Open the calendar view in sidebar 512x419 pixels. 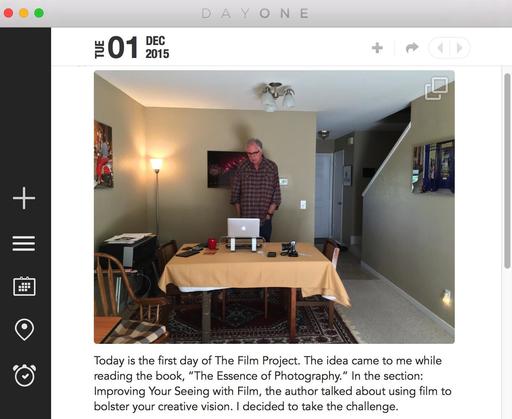[24, 286]
